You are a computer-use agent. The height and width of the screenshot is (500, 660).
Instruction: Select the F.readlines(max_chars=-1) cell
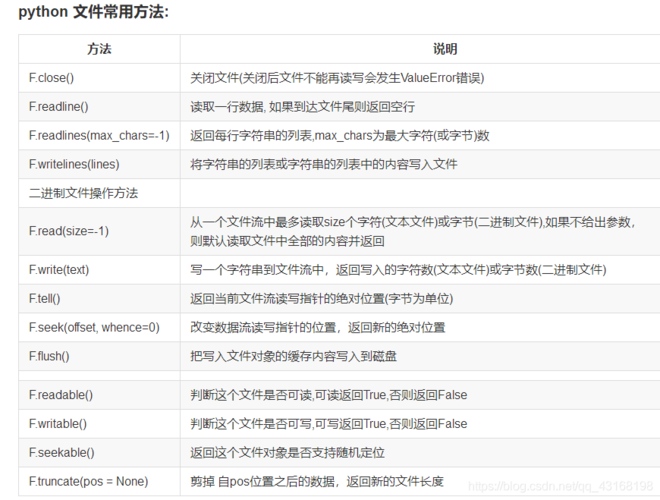point(99,136)
